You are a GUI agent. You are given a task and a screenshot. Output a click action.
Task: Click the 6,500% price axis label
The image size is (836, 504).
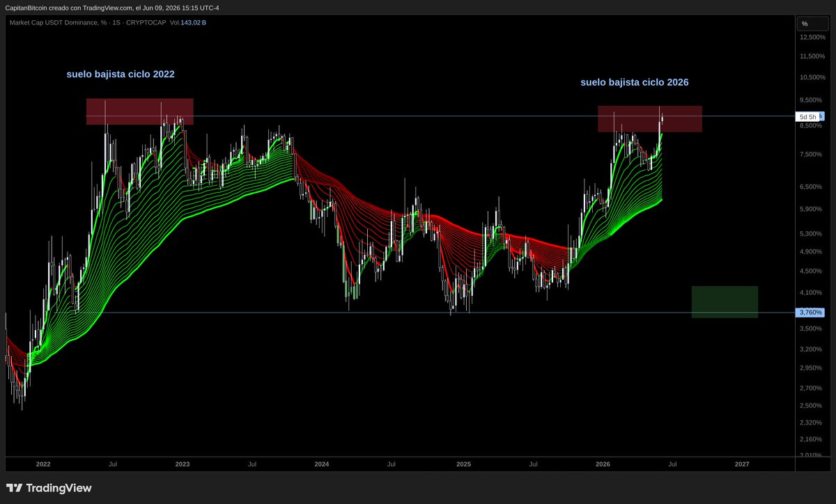[x=810, y=187]
